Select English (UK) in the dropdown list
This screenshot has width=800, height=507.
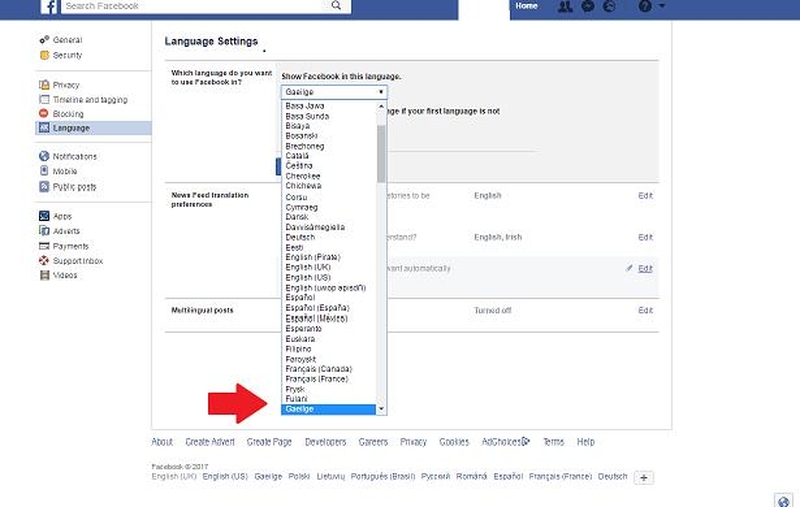pos(310,267)
